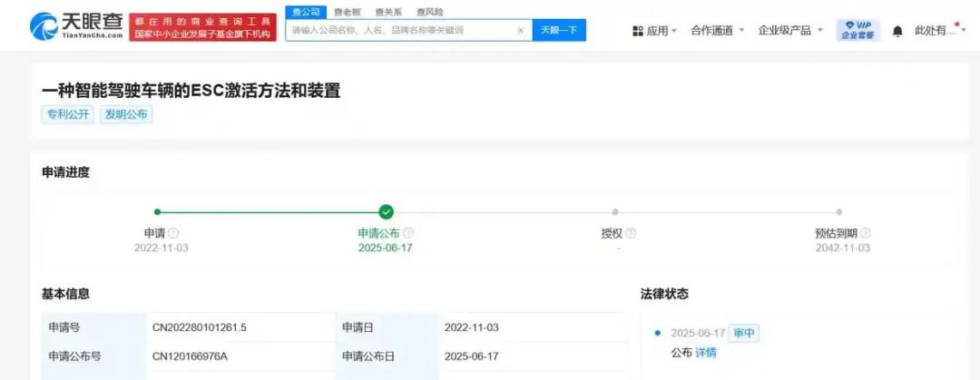The width and height of the screenshot is (980, 380).
Task: Open notifications bell icon
Action: (x=897, y=31)
